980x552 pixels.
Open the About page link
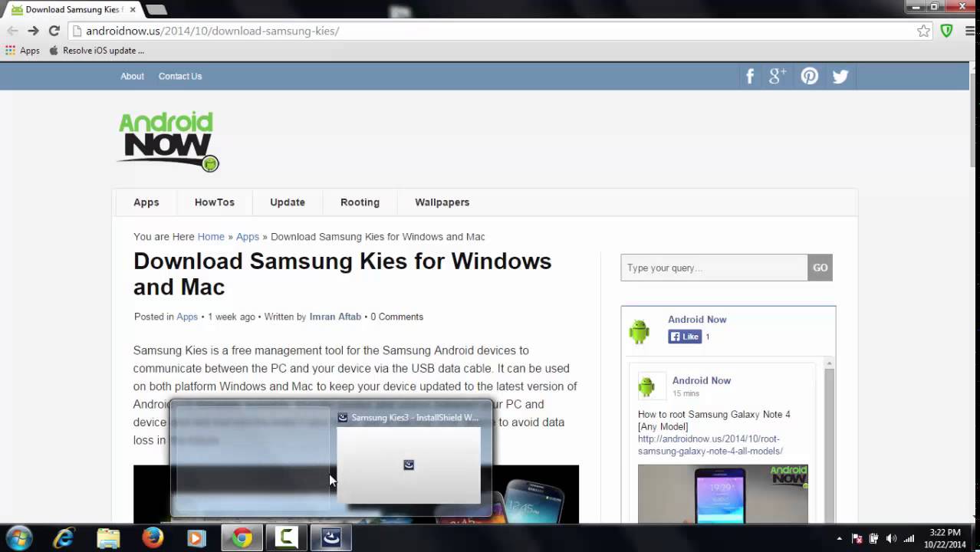pos(132,76)
